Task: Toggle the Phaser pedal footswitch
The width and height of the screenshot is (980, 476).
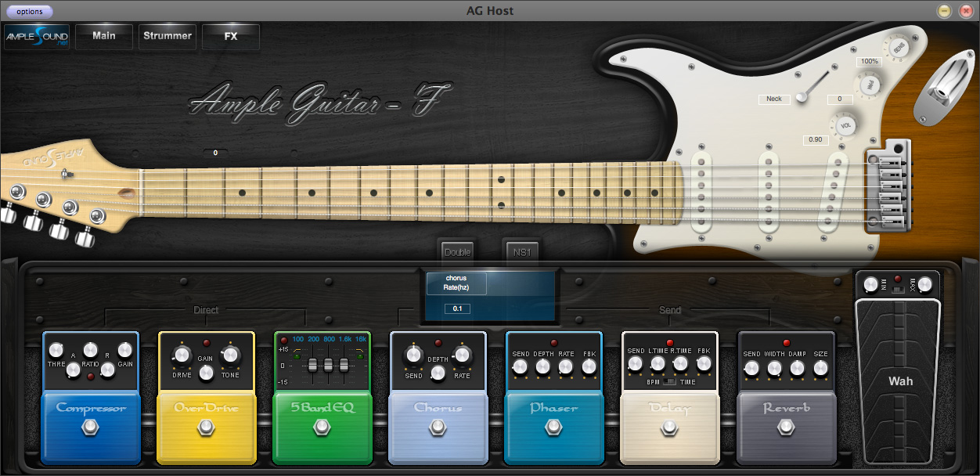Action: 553,427
